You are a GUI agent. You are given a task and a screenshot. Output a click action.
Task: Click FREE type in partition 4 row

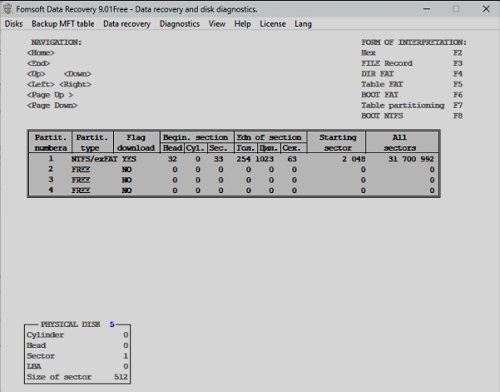coord(81,191)
